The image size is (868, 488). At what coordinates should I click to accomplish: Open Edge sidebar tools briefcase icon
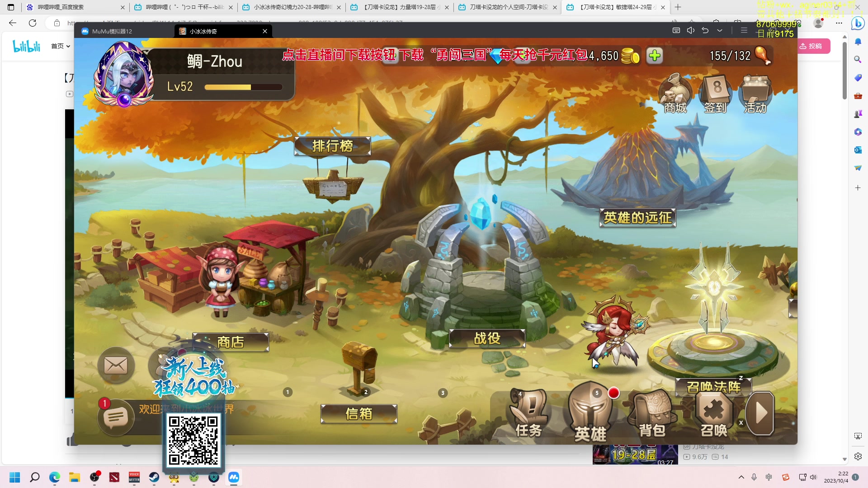(x=858, y=96)
